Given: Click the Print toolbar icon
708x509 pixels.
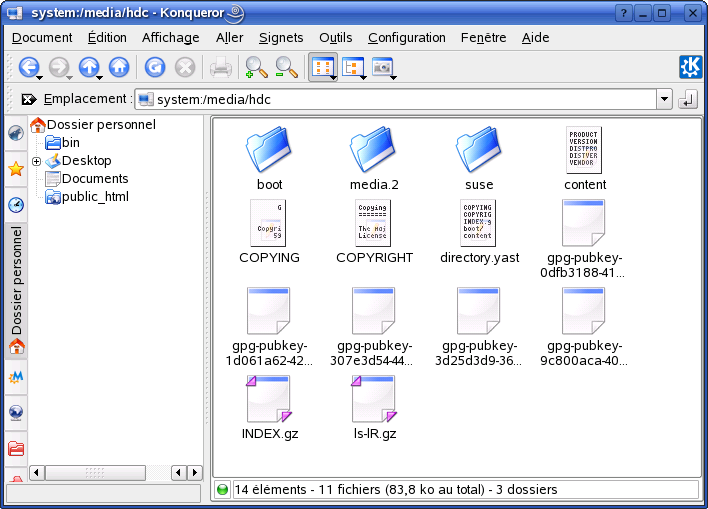Looking at the screenshot, I should (221, 67).
